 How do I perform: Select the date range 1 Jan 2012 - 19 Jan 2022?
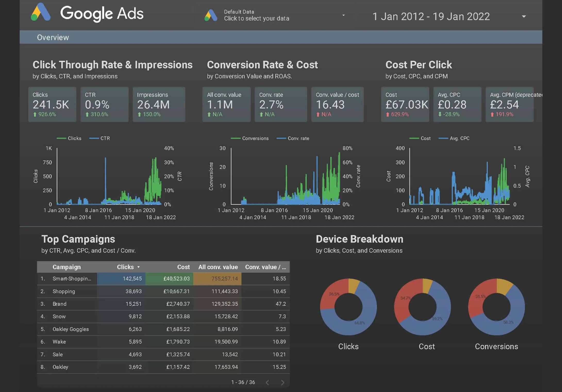(431, 16)
